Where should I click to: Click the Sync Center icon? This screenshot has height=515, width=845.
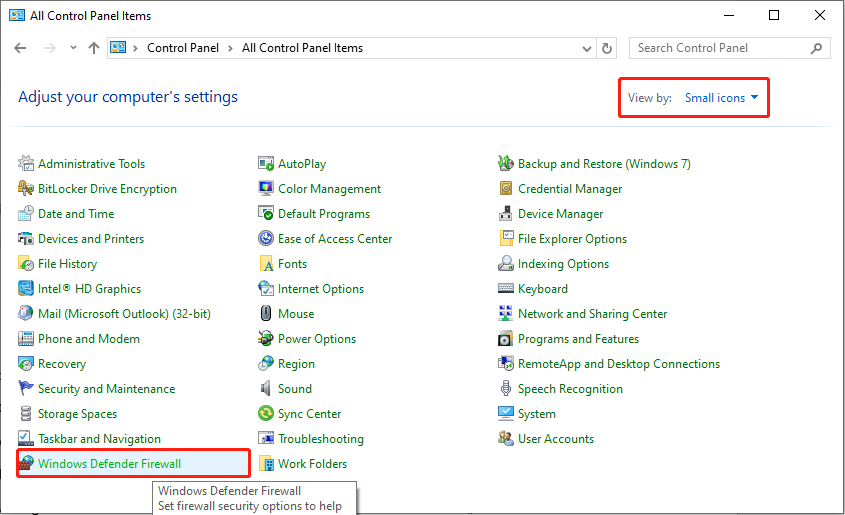(266, 414)
